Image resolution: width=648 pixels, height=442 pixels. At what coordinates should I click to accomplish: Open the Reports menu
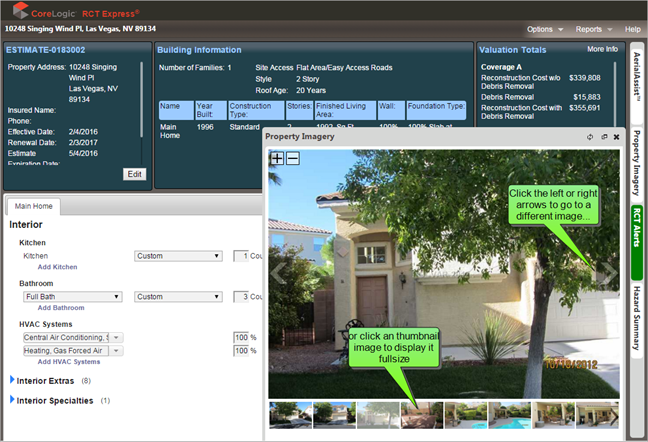point(594,29)
